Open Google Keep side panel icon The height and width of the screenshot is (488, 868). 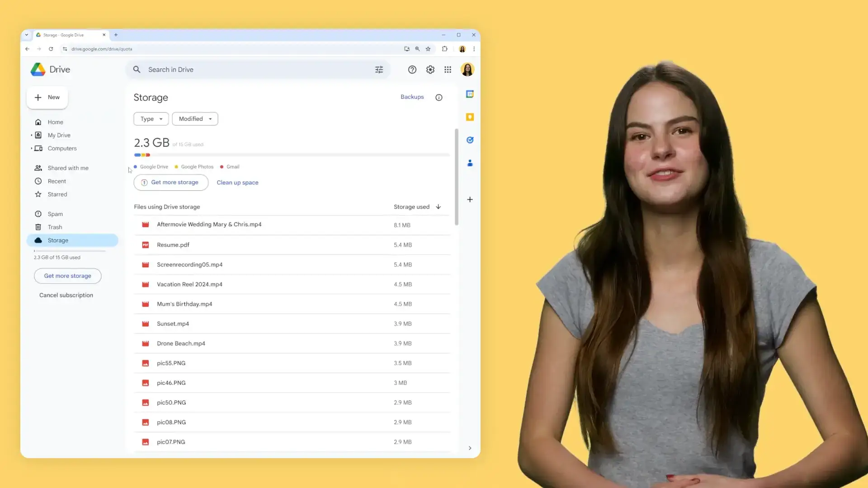(x=470, y=117)
